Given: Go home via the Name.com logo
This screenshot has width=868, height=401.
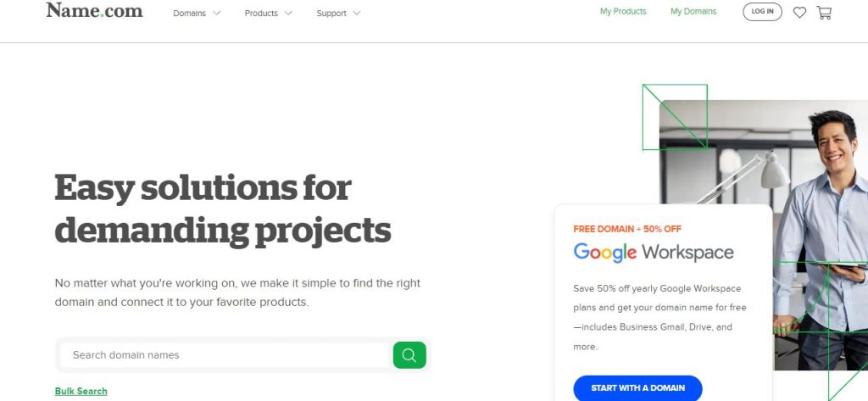Looking at the screenshot, I should pos(94,10).
